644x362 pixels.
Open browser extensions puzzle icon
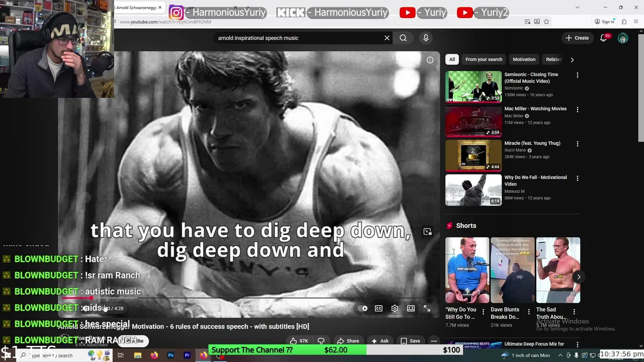tap(624, 22)
